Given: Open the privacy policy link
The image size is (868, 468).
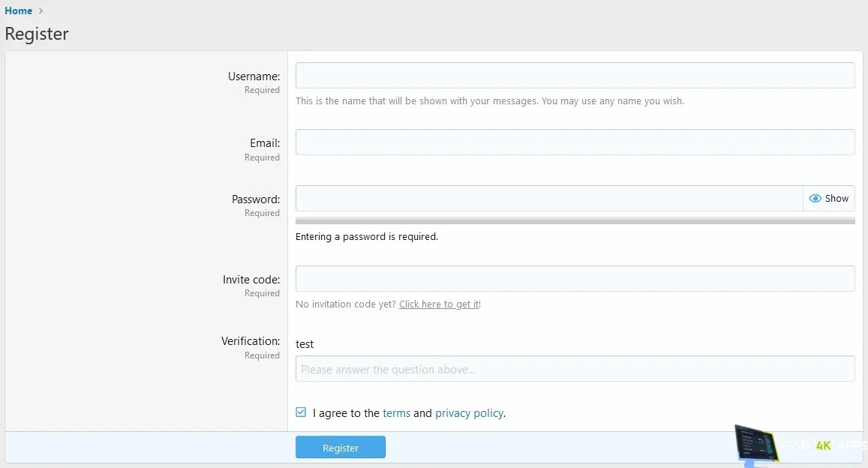Looking at the screenshot, I should (469, 412).
